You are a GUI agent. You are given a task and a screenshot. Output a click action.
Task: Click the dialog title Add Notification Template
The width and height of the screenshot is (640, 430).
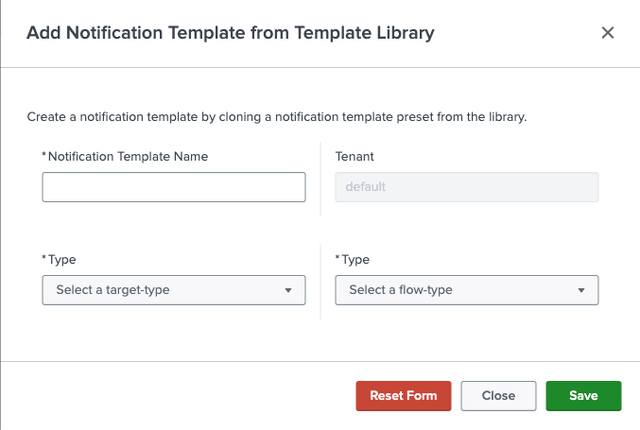231,33
